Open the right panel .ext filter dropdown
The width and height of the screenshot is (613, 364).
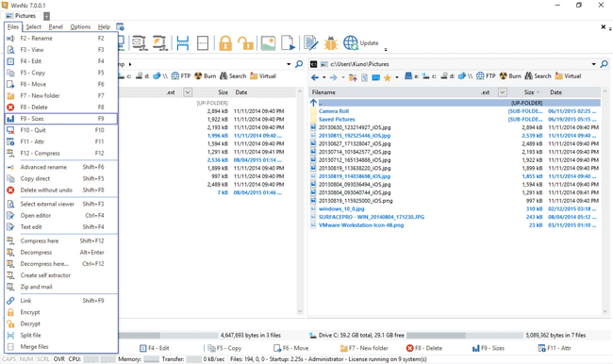tap(503, 92)
